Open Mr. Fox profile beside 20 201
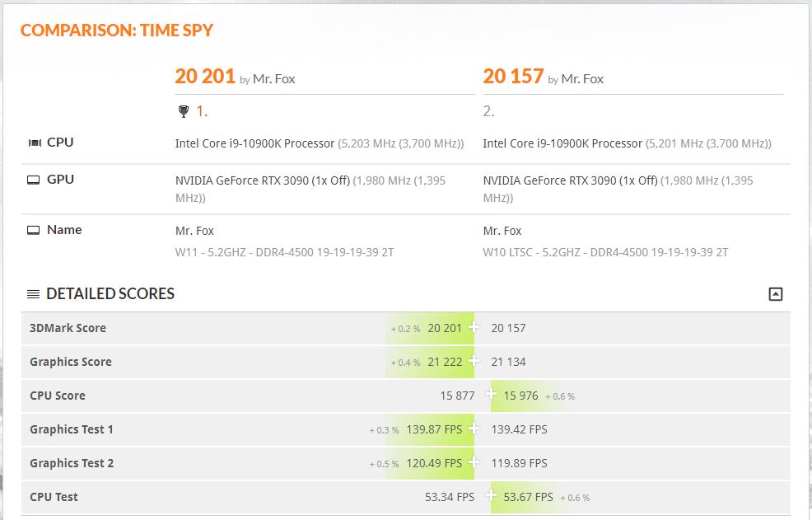This screenshot has height=520, width=812. 273,79
